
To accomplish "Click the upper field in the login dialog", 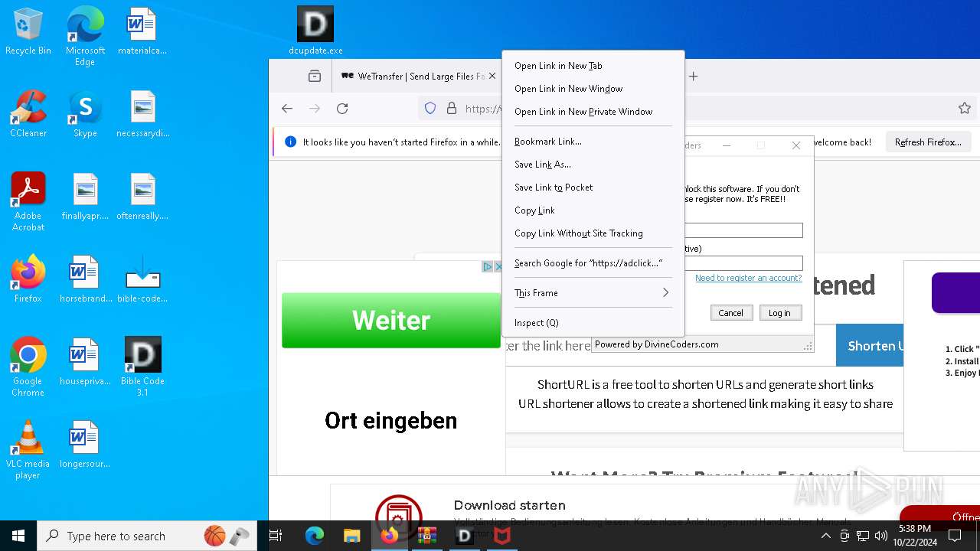I will click(743, 230).
